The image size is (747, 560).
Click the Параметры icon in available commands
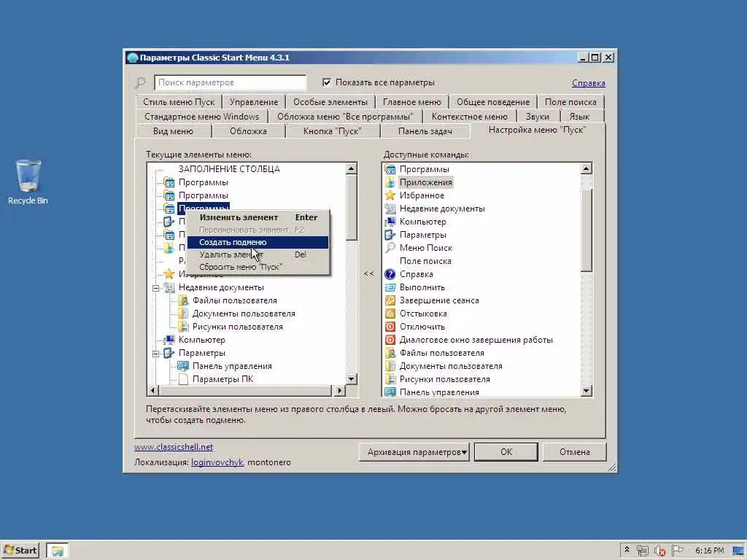[390, 235]
